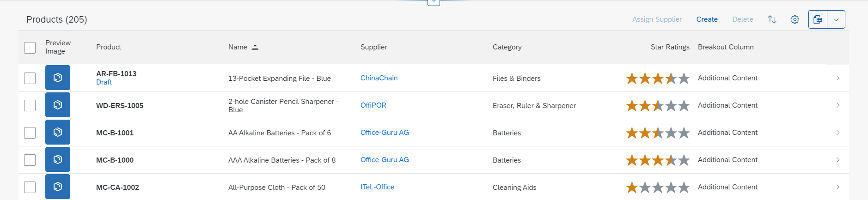
Task: Export table to spreadsheet icon
Action: 818,19
